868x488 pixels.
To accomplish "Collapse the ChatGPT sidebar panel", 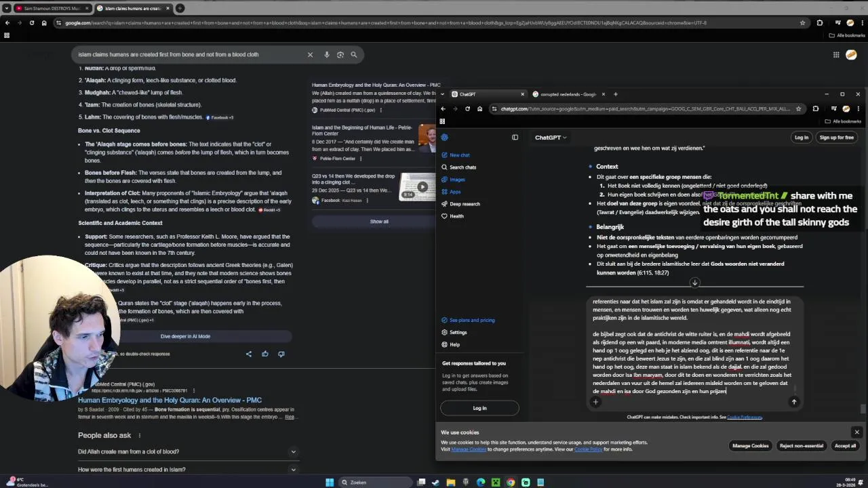I will tap(515, 138).
